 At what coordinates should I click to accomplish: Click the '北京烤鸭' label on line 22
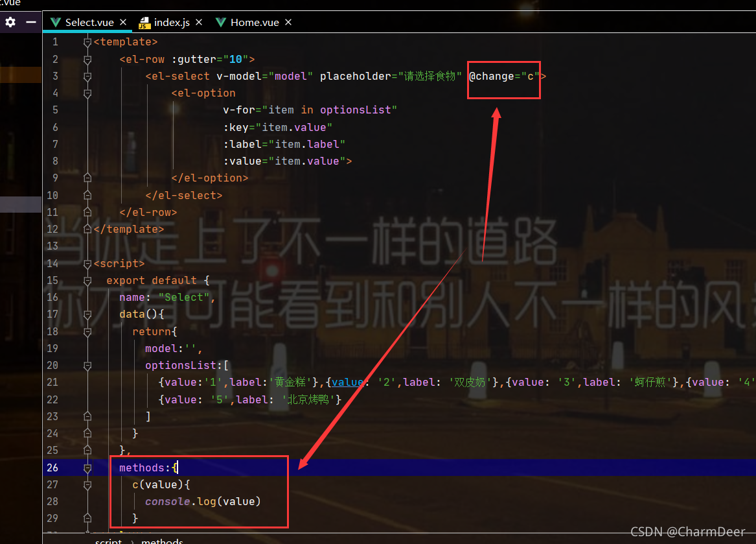point(308,399)
